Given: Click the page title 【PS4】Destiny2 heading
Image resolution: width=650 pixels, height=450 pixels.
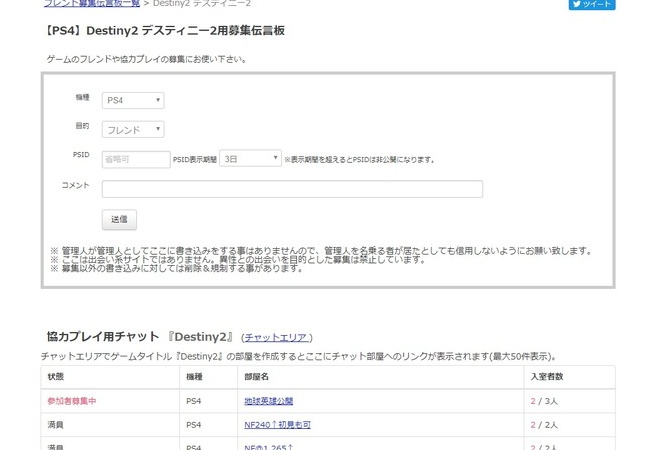Looking at the screenshot, I should pyautogui.click(x=164, y=31).
